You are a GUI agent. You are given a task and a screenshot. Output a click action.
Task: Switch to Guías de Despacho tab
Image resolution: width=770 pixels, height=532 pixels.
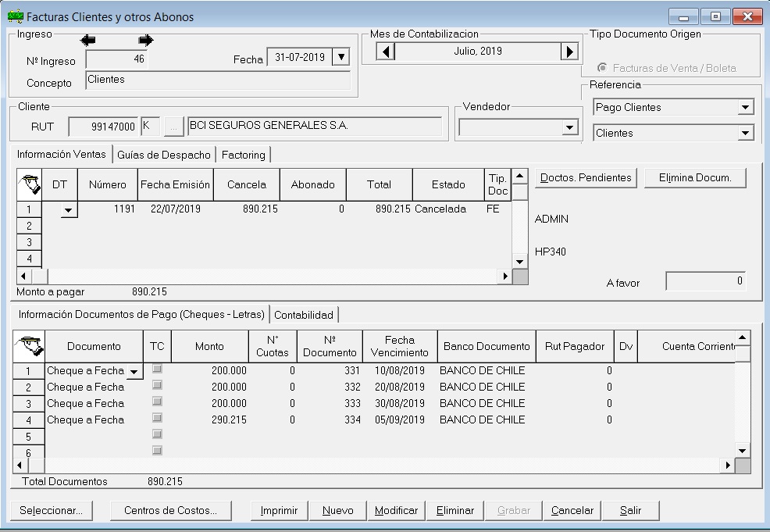(163, 155)
